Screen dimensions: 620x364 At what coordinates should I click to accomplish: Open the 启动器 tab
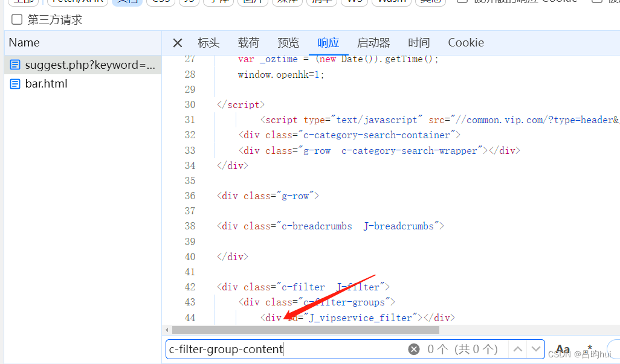click(373, 43)
